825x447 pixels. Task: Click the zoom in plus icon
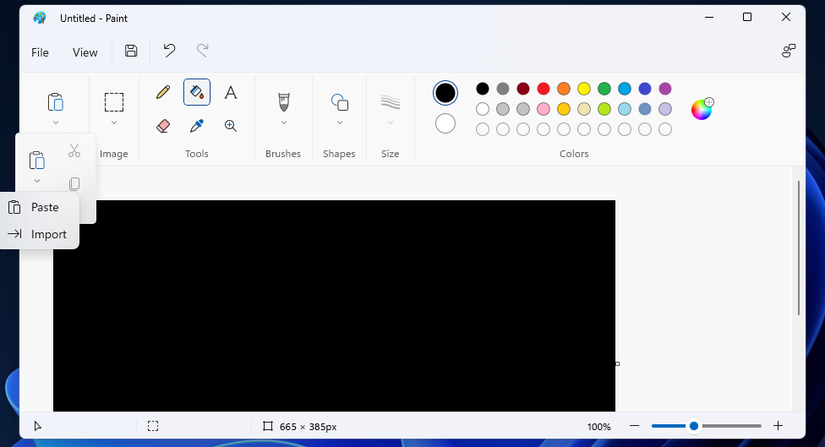[778, 426]
